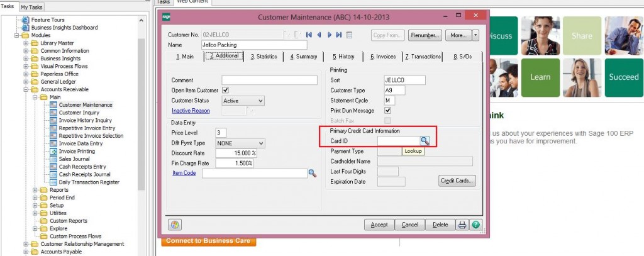Open the Credit Cards button

pyautogui.click(x=457, y=181)
